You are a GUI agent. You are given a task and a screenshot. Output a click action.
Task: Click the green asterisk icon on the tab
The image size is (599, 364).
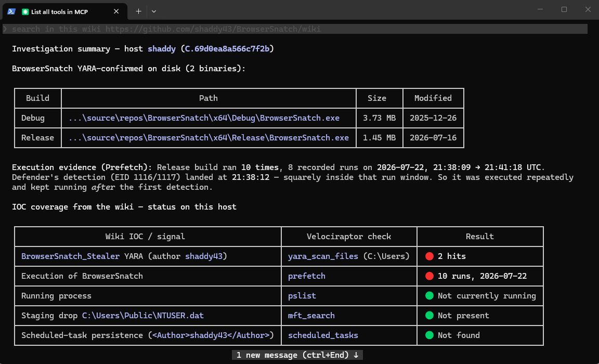pos(25,12)
